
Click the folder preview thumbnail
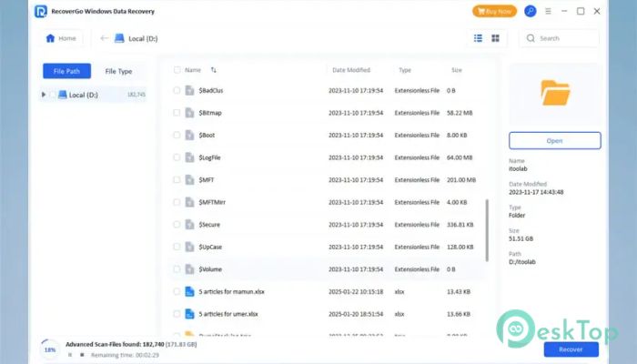pyautogui.click(x=555, y=94)
